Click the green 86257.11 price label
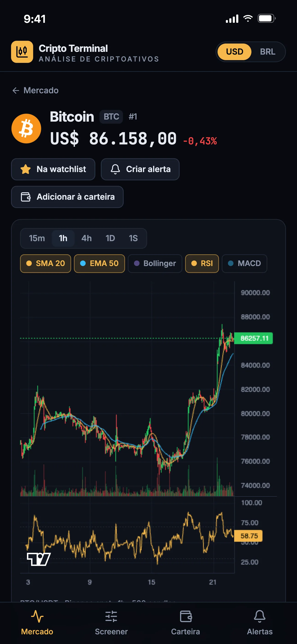297x644 pixels. [x=253, y=338]
